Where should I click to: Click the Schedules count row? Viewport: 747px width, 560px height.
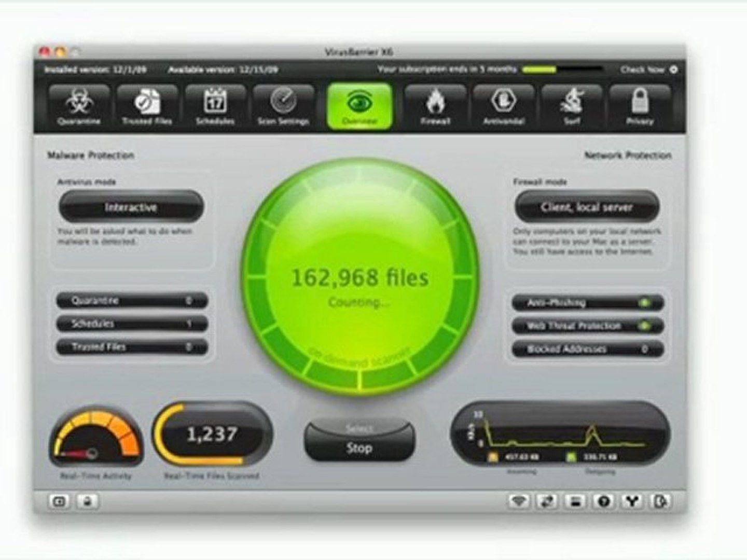[x=132, y=324]
